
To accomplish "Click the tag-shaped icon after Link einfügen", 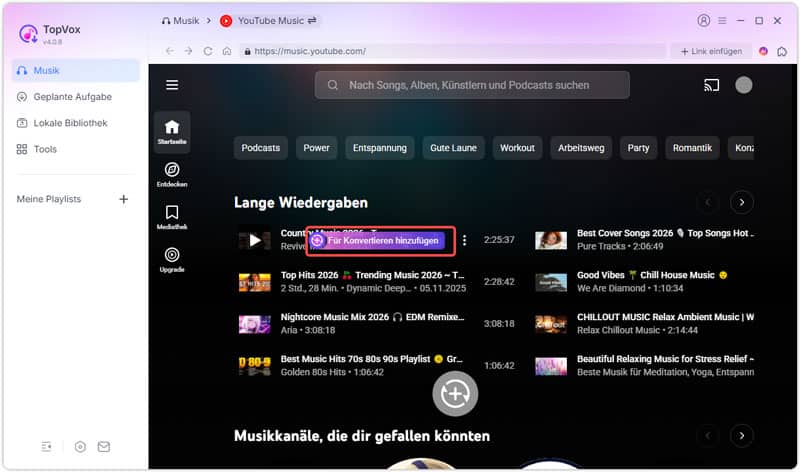I will point(782,51).
